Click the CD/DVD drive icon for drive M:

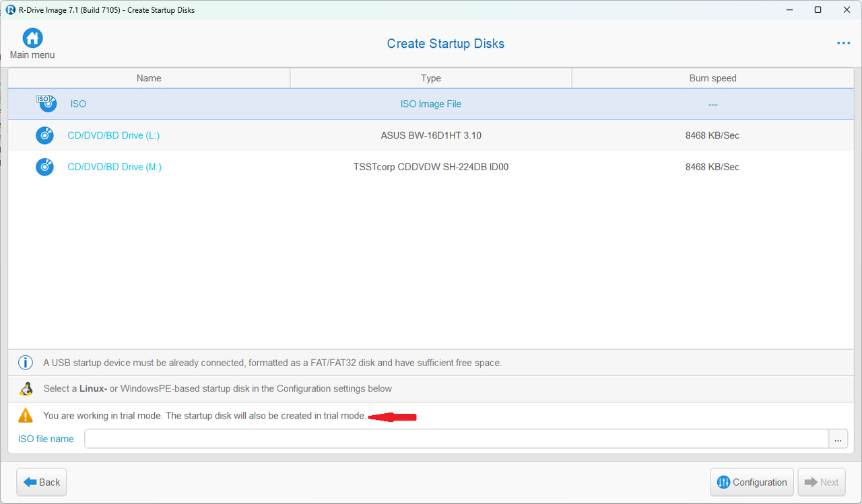[x=44, y=167]
